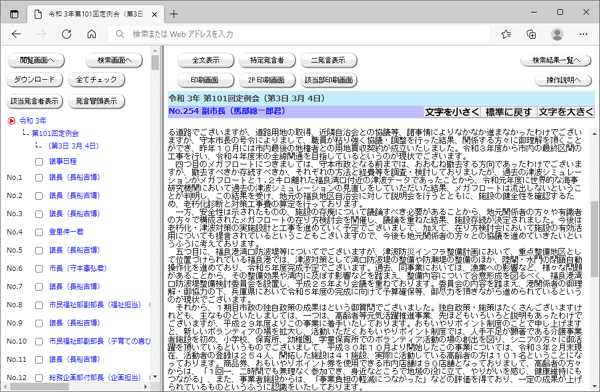Image resolution: width=600 pixels, height=392 pixels.
Task: Click left panel vertical scrollbar thumb
Action: point(155,63)
